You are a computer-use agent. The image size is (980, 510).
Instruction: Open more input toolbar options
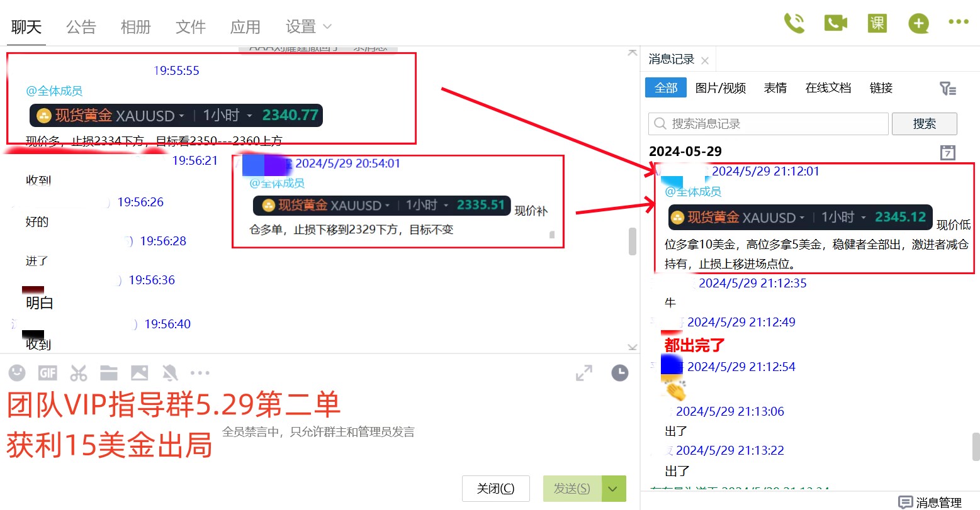(200, 373)
